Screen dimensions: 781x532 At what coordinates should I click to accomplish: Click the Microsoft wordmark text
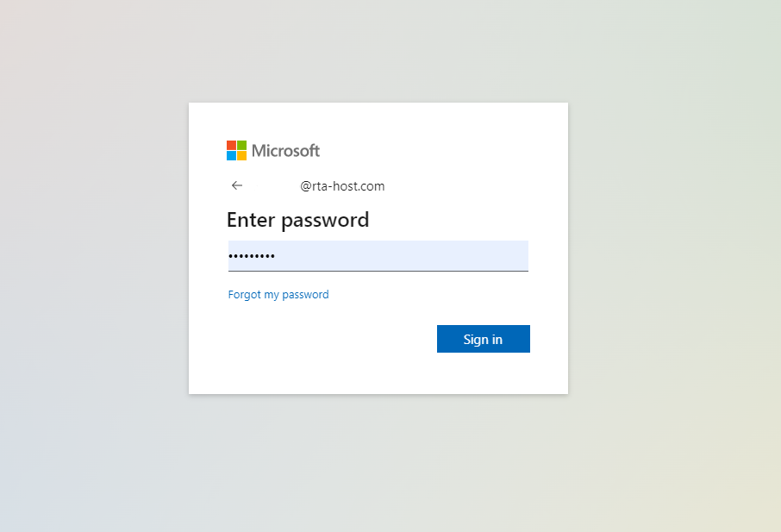point(285,151)
